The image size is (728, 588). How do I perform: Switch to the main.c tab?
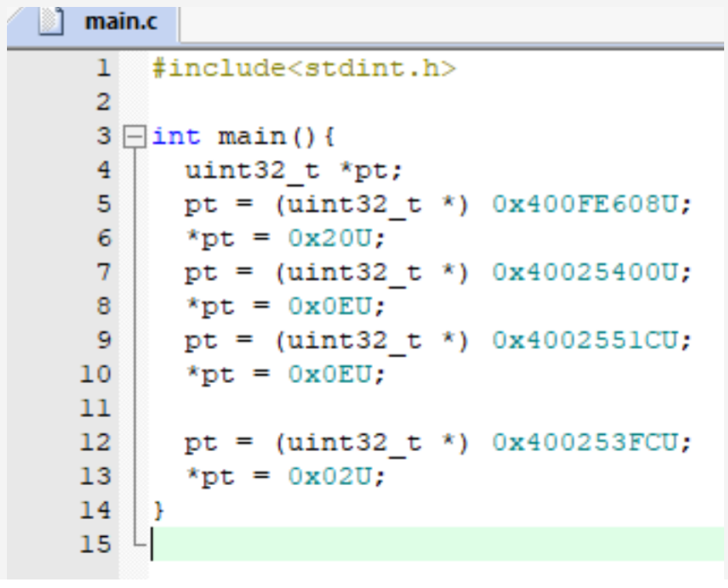coord(120,22)
